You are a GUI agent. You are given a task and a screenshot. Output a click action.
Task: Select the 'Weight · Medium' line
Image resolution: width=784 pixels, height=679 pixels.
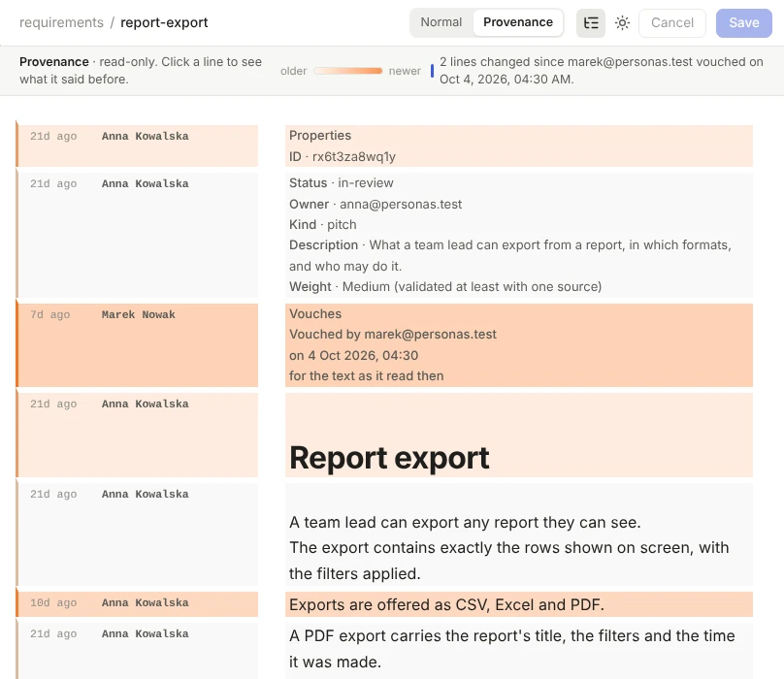518,286
